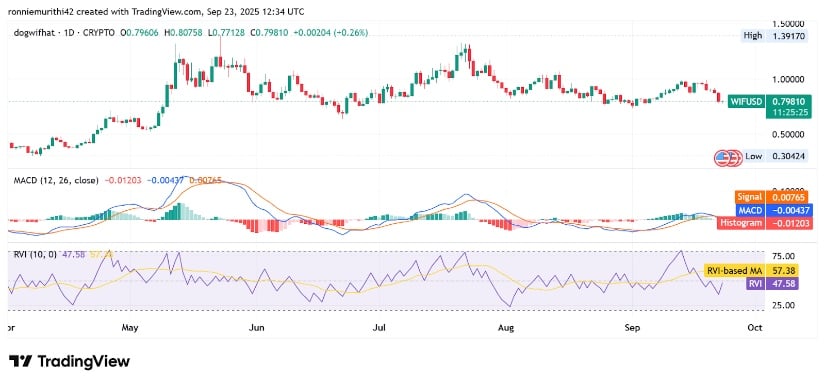Select the dogwifhat · 1D · CRYPTO title
This screenshot has width=825, height=384.
[x=65, y=33]
